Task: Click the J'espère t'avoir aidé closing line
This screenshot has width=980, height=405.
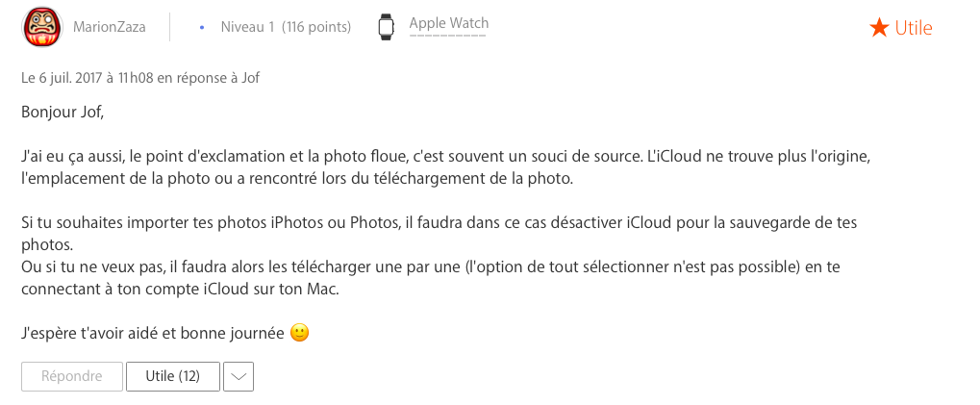Action: [x=154, y=334]
